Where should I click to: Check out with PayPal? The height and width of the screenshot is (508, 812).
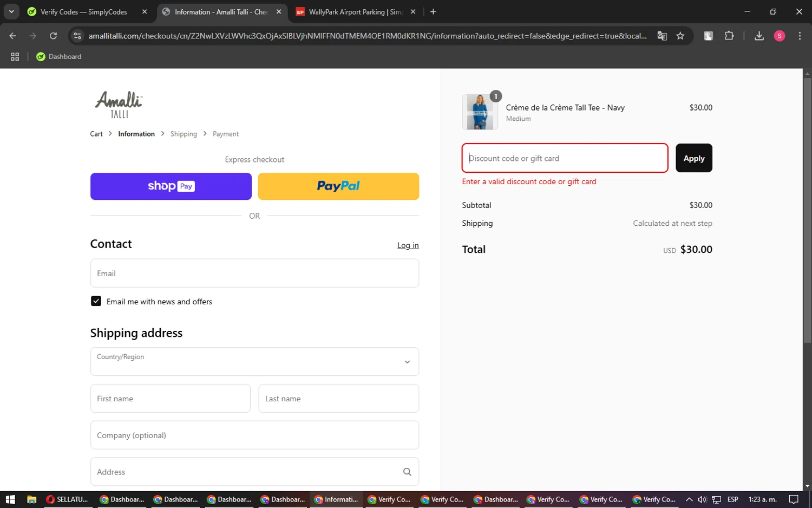[x=338, y=186]
